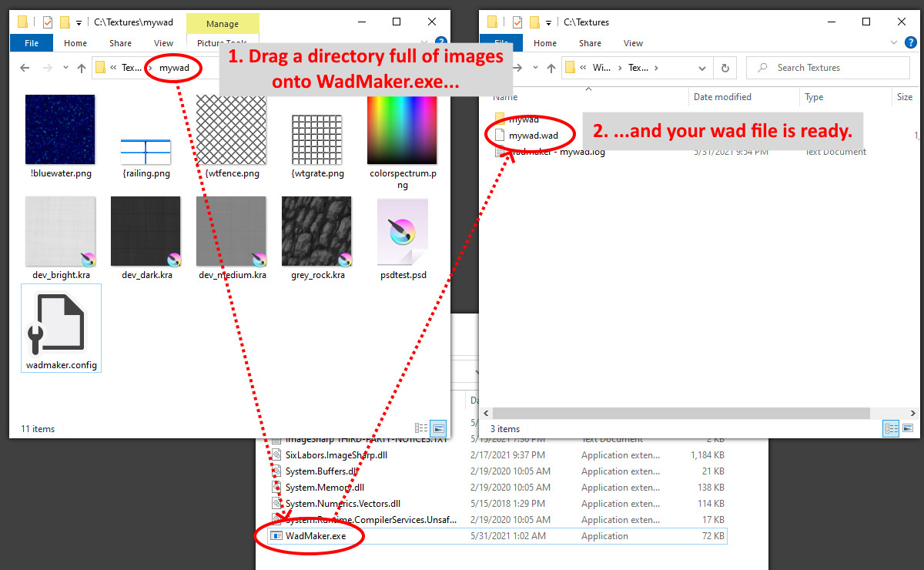This screenshot has height=570, width=924.
Task: Select the colorspectrum.png rainbow gradient thumbnail
Action: (x=402, y=131)
